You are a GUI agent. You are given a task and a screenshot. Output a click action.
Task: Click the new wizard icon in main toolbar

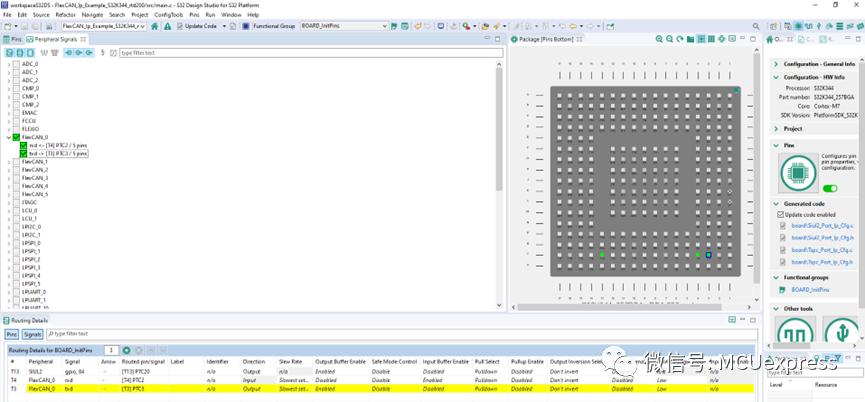pos(8,26)
